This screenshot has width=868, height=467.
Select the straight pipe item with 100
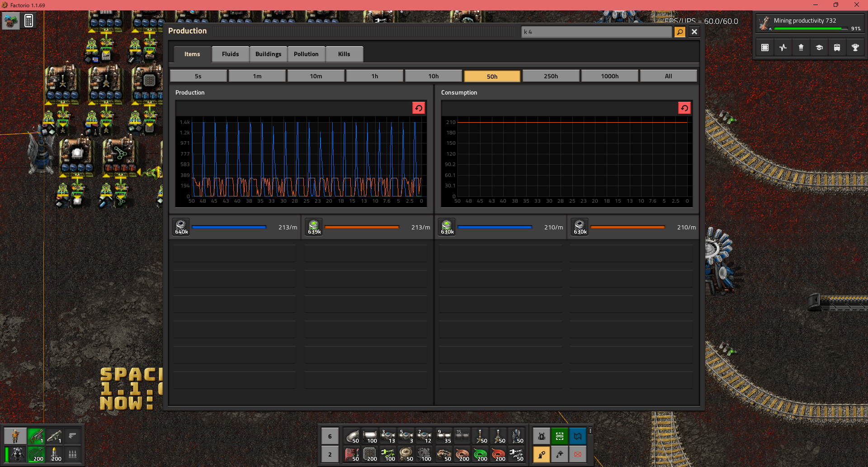click(x=370, y=436)
